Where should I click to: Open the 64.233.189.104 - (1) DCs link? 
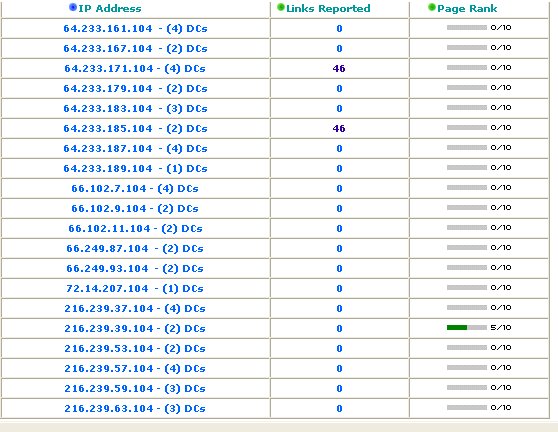135,169
